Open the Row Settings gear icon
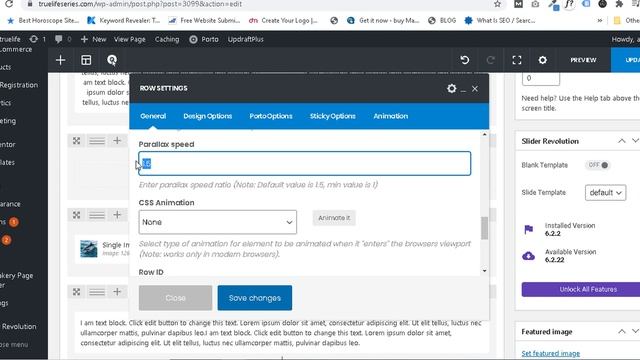The height and width of the screenshot is (360, 640). coord(451,88)
